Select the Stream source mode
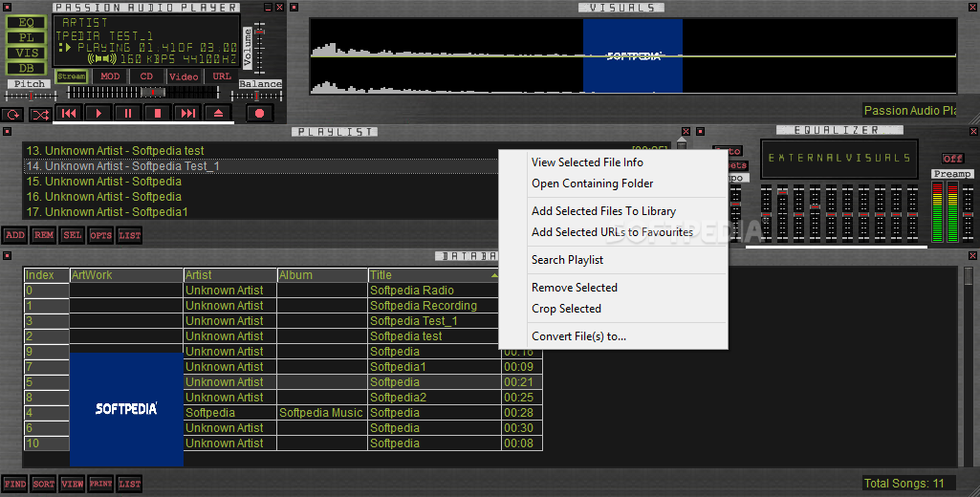The image size is (980, 497). (x=72, y=76)
